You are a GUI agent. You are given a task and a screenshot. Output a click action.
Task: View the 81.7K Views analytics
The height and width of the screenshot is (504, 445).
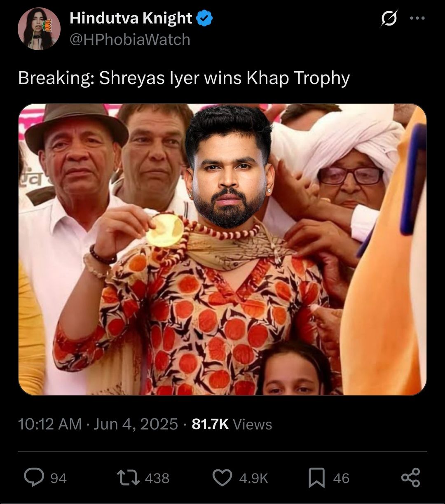pos(232,424)
